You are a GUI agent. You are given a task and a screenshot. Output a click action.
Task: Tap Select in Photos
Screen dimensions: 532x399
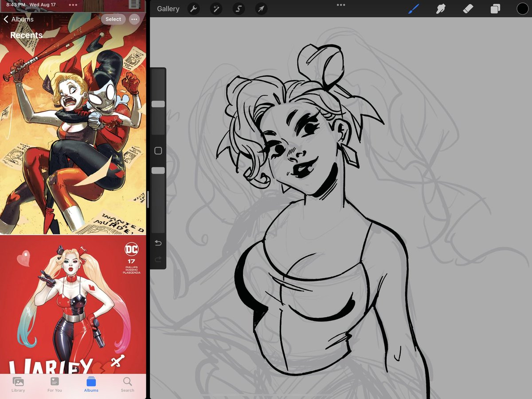[x=113, y=19]
